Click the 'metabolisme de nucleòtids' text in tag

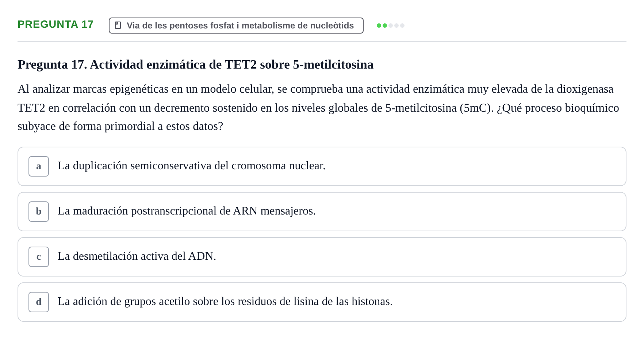298,26
